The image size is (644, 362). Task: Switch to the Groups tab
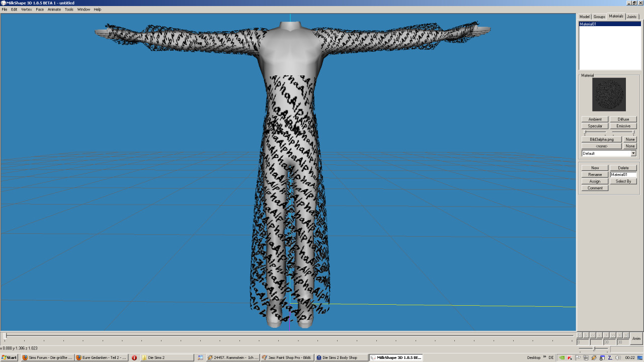599,17
